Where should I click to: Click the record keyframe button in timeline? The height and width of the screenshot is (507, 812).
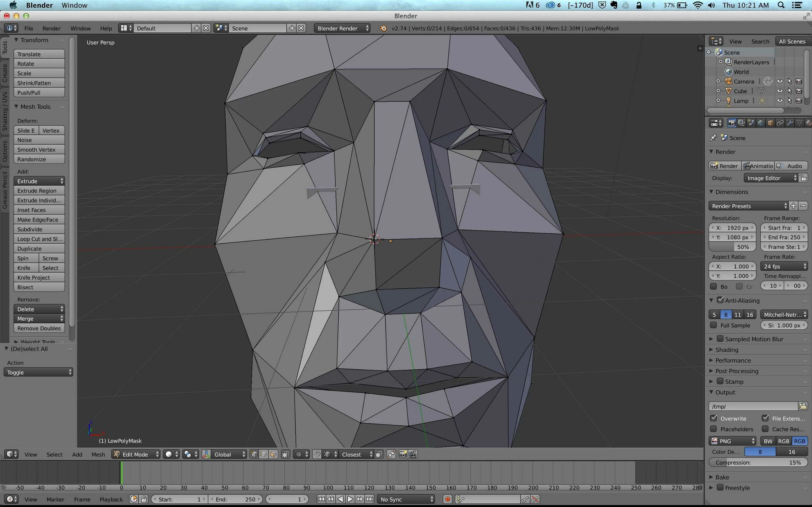click(447, 499)
